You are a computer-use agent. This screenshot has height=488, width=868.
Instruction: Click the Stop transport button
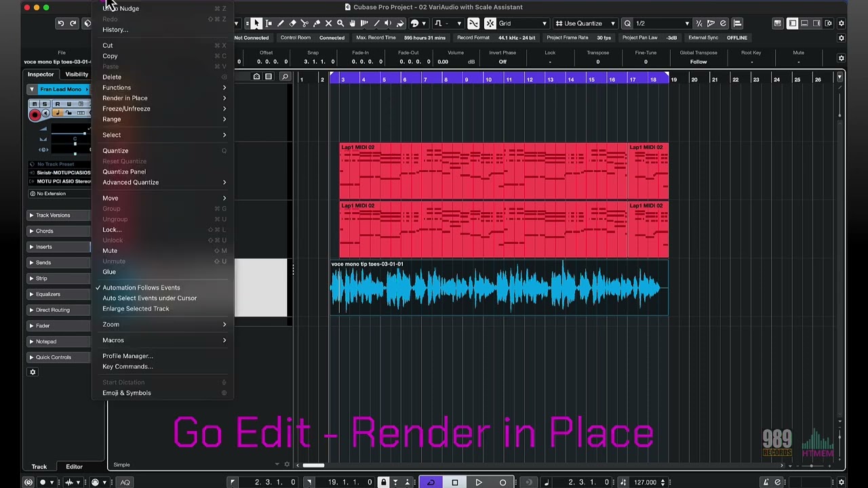(x=455, y=482)
